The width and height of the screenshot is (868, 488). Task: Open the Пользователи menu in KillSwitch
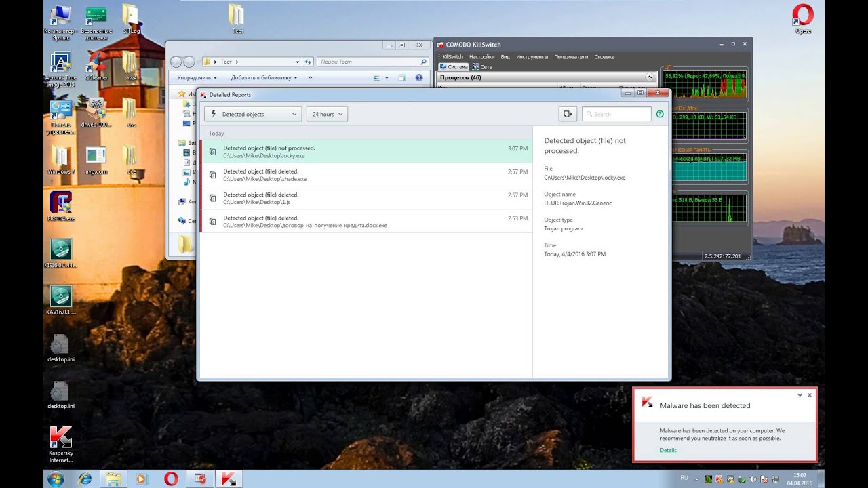[572, 57]
